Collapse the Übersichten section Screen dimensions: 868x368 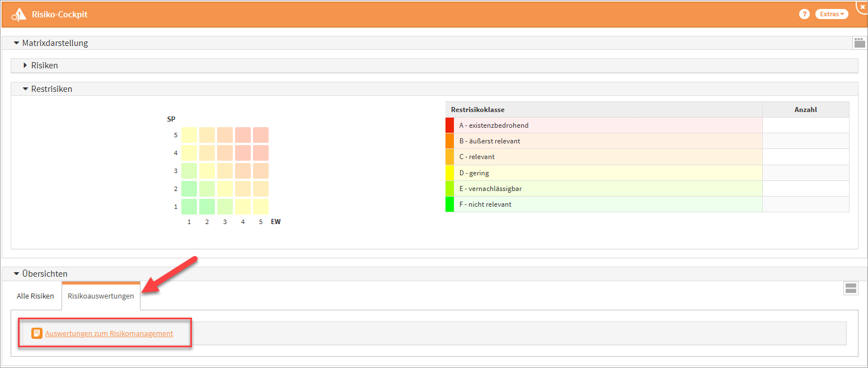click(16, 274)
